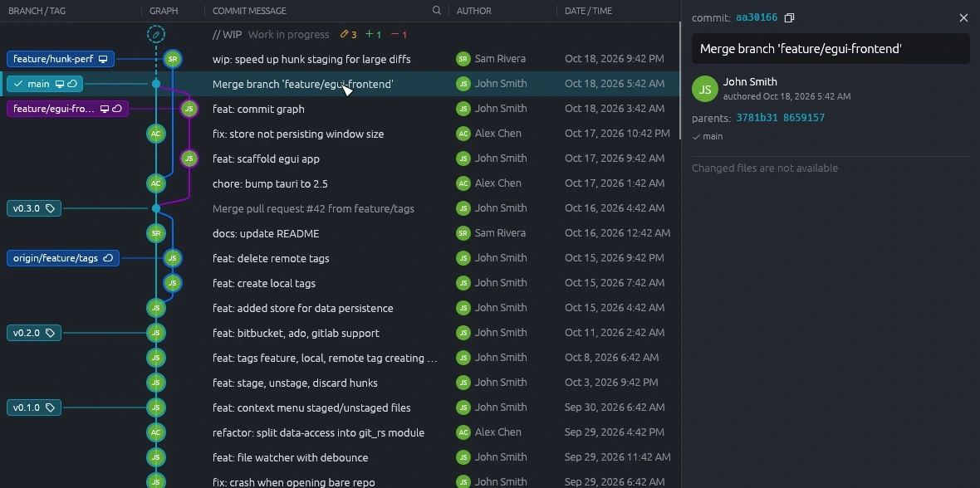Click the COMMIT MESSAGE column header
980x488 pixels.
(x=249, y=11)
